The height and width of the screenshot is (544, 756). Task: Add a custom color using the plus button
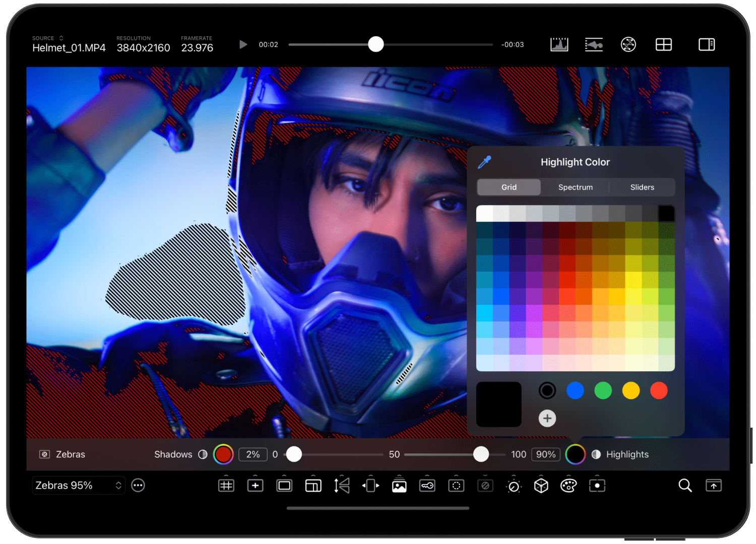click(x=547, y=418)
